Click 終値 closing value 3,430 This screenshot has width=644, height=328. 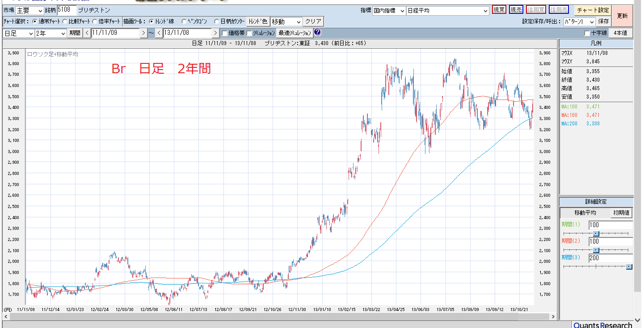[593, 80]
